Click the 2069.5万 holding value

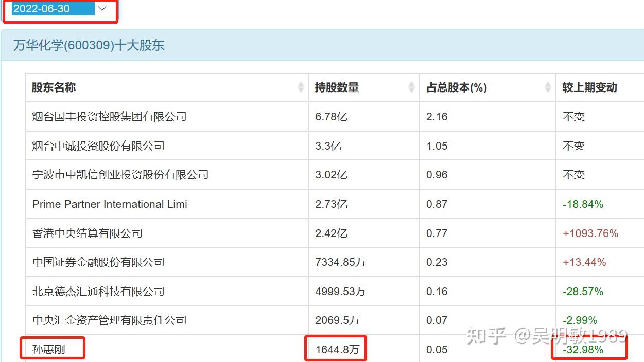337,320
